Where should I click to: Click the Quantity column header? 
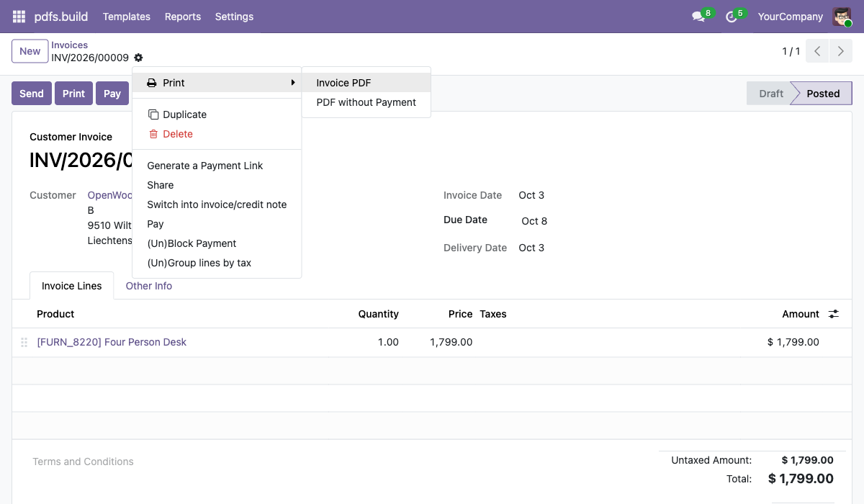pyautogui.click(x=379, y=314)
